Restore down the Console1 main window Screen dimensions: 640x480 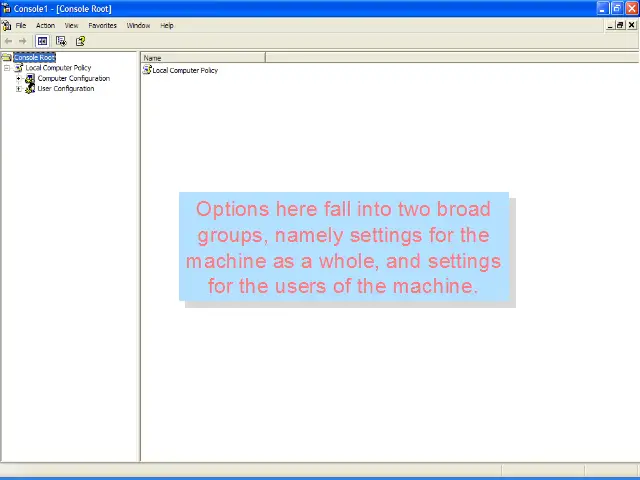617,8
